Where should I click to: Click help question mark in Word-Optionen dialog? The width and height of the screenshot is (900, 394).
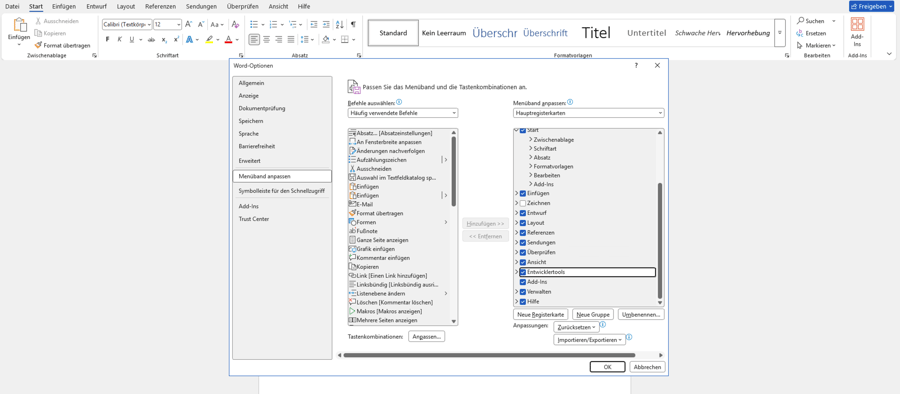pyautogui.click(x=636, y=65)
